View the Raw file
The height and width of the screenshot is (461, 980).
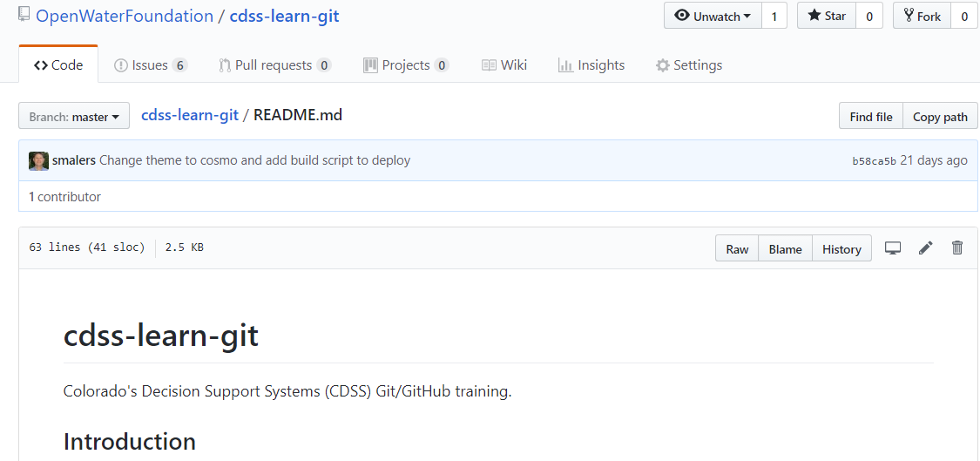(737, 249)
